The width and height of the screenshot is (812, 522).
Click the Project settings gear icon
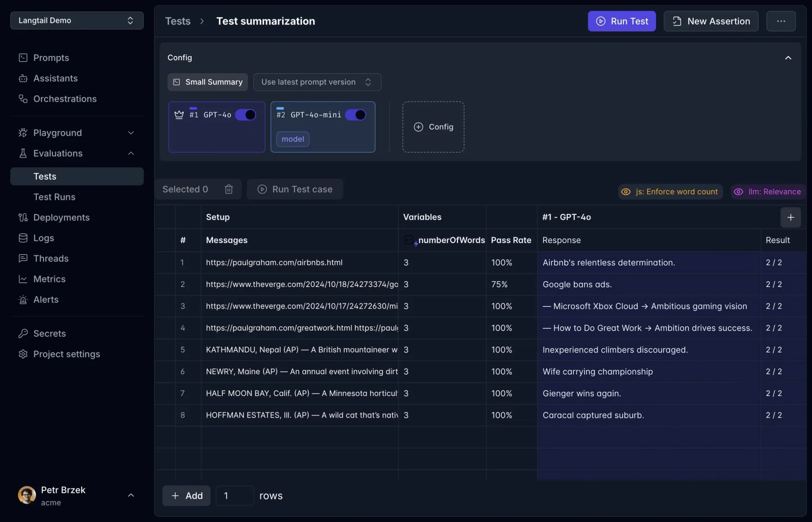click(x=23, y=354)
